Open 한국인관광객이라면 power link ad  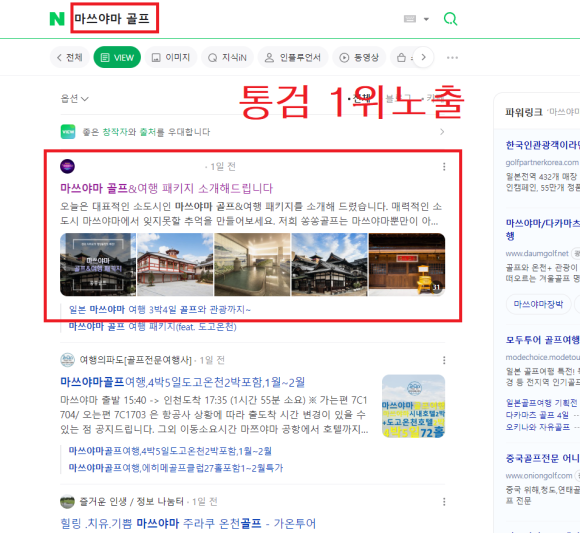pyautogui.click(x=543, y=145)
